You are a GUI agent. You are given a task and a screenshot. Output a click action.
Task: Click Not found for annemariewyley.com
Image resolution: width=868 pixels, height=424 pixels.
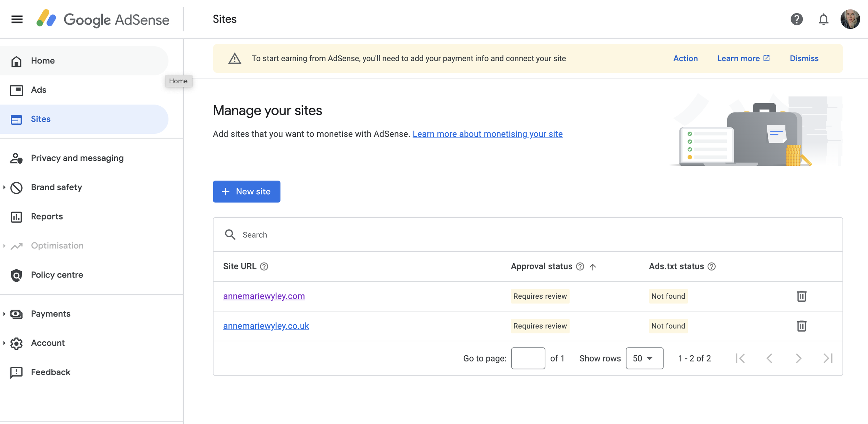click(668, 296)
